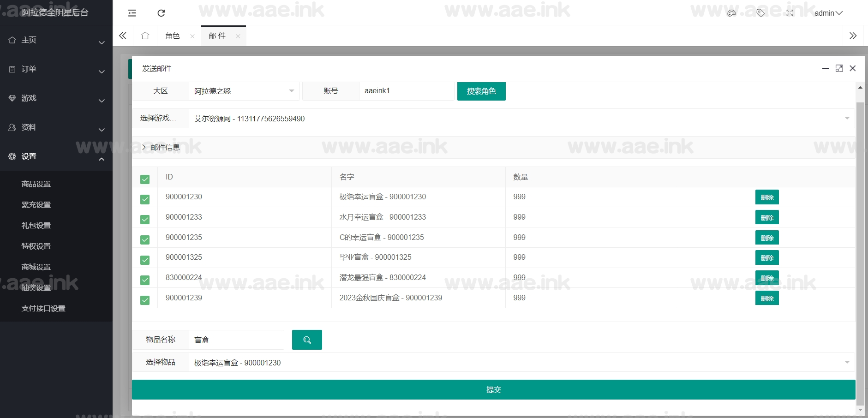This screenshot has width=868, height=418.
Task: Open 特权设置 in sidebar
Action: (x=36, y=246)
